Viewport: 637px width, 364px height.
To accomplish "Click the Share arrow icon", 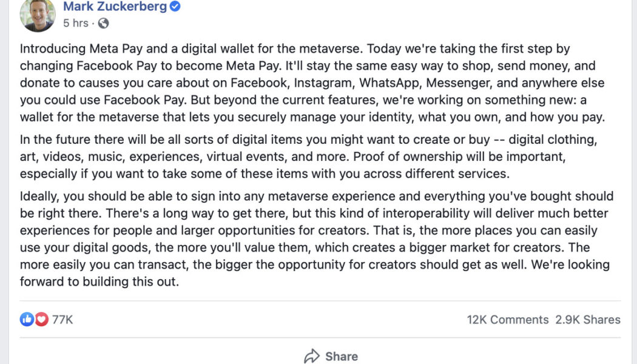I will point(312,356).
